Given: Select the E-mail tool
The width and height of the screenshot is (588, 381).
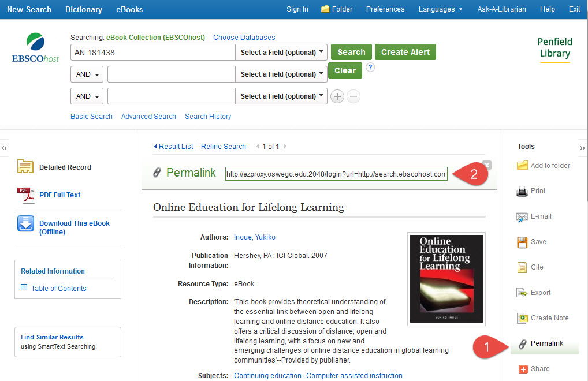Looking at the screenshot, I should (538, 216).
